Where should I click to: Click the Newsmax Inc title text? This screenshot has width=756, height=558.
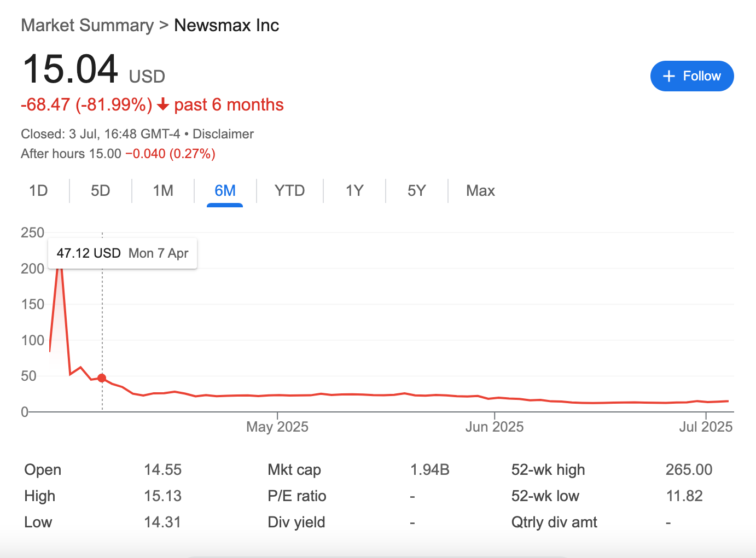point(226,25)
